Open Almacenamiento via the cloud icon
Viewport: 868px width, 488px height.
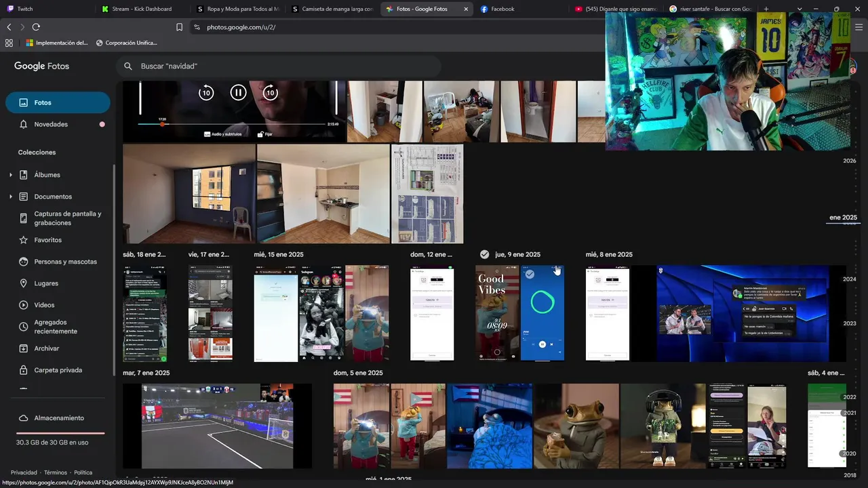24,418
